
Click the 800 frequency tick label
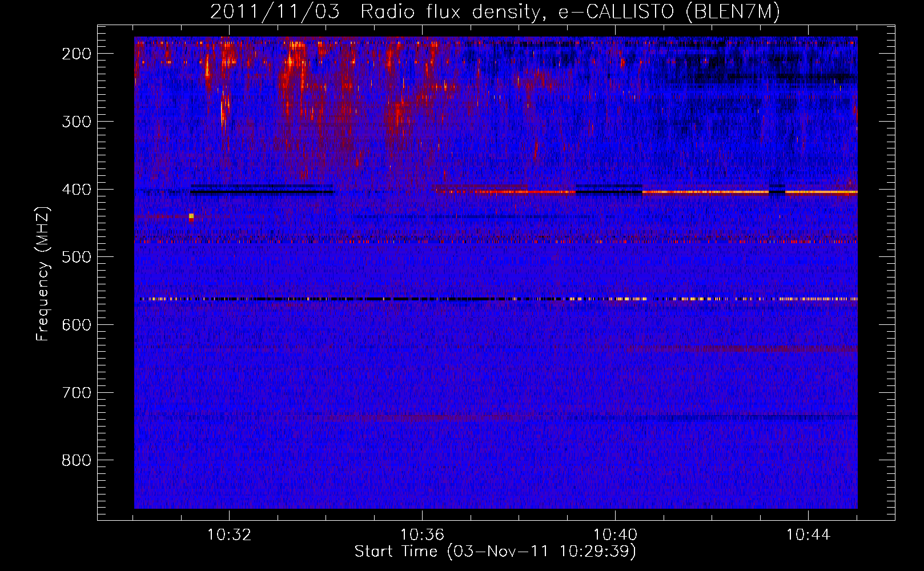click(76, 460)
